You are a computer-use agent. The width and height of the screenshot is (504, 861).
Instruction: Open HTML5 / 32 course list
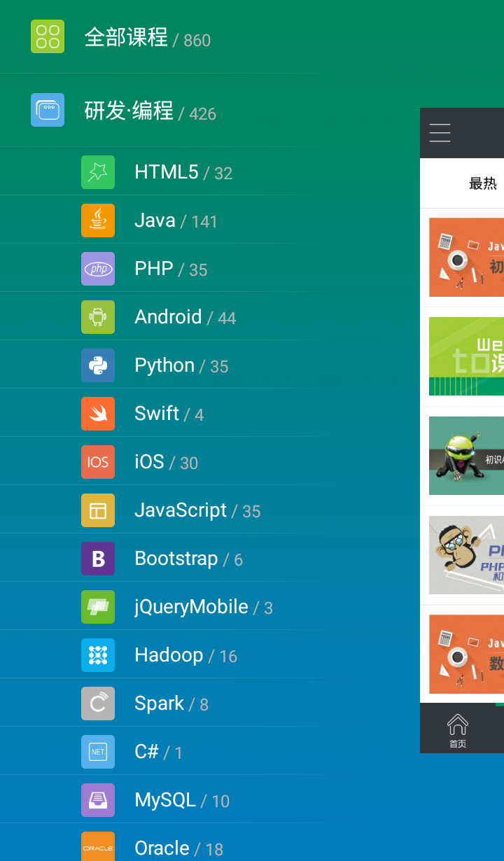[x=183, y=172]
